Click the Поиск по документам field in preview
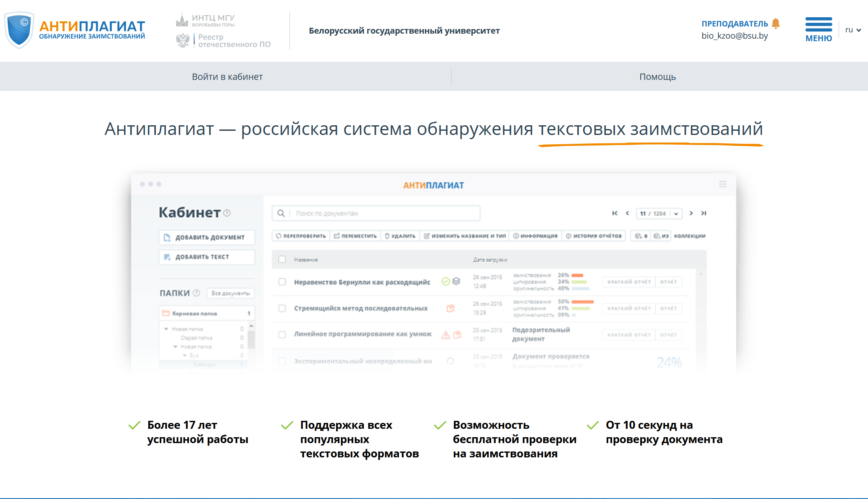This screenshot has width=868, height=499. pos(376,213)
